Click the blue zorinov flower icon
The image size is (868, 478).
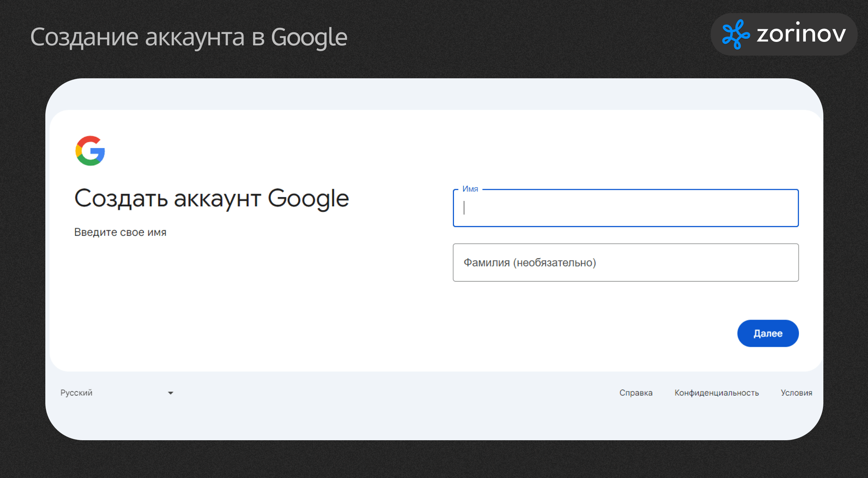click(735, 34)
